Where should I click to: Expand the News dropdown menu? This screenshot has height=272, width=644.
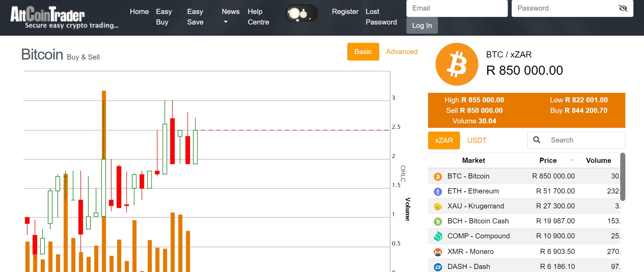[230, 17]
